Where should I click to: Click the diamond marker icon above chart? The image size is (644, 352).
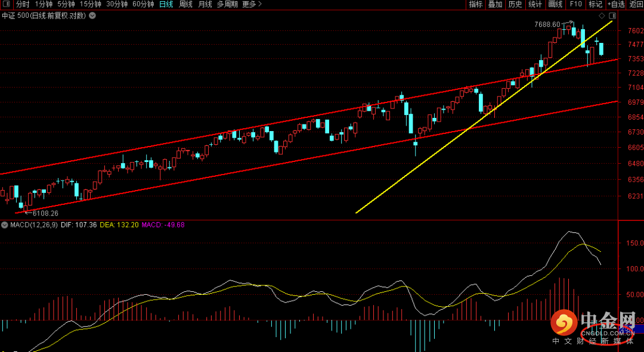(602, 15)
